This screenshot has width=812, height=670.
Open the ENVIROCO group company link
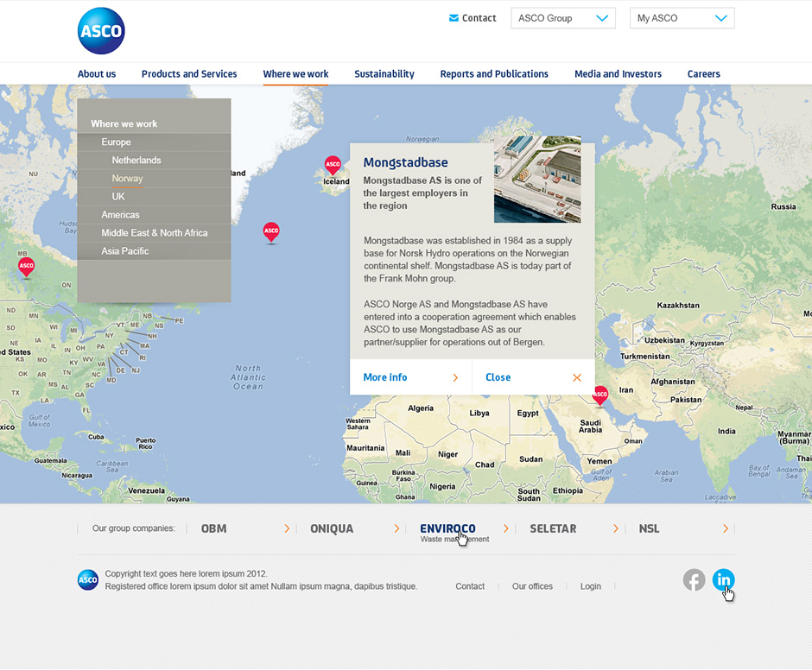tap(447, 528)
